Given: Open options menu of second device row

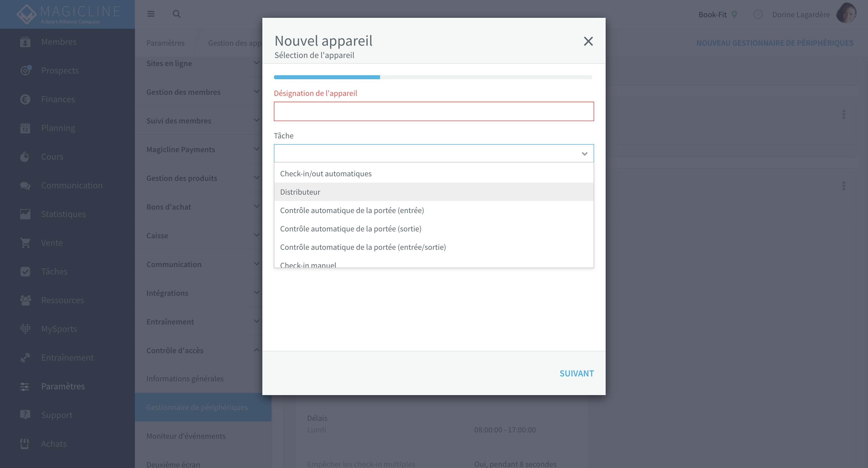Looking at the screenshot, I should (x=843, y=186).
